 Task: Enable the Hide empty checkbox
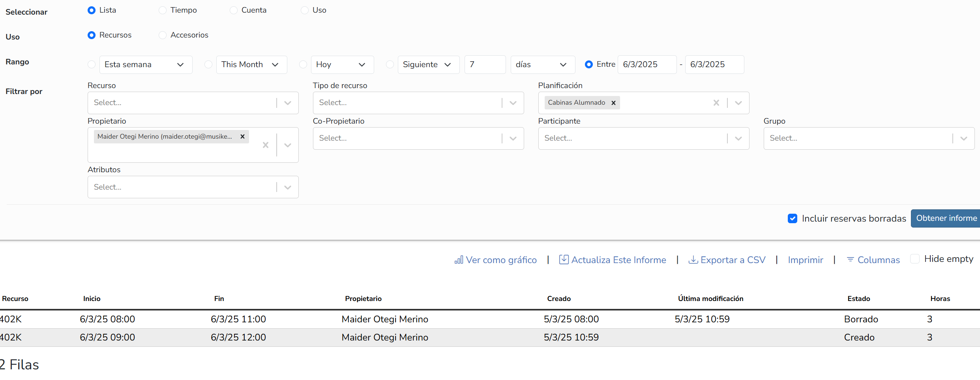pyautogui.click(x=914, y=259)
